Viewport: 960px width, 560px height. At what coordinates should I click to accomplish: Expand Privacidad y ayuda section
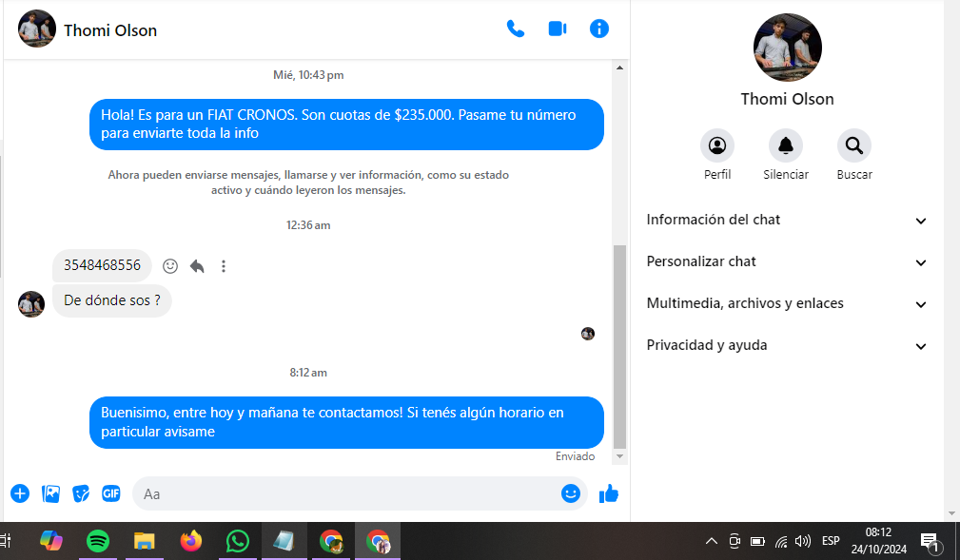point(786,345)
